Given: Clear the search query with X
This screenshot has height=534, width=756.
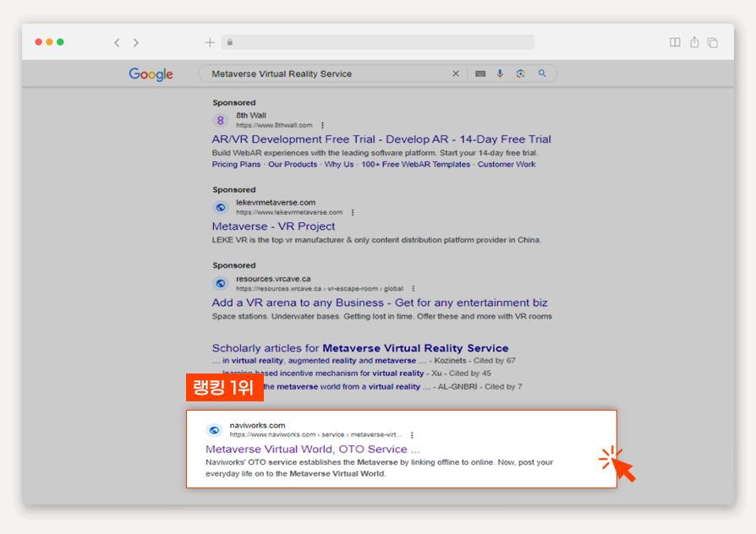Looking at the screenshot, I should [x=456, y=74].
